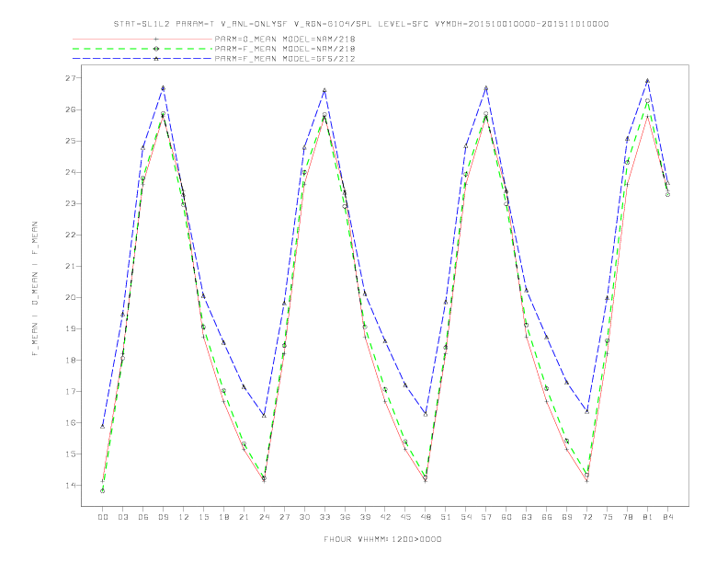Click x-axis tick label 39

click(x=365, y=517)
